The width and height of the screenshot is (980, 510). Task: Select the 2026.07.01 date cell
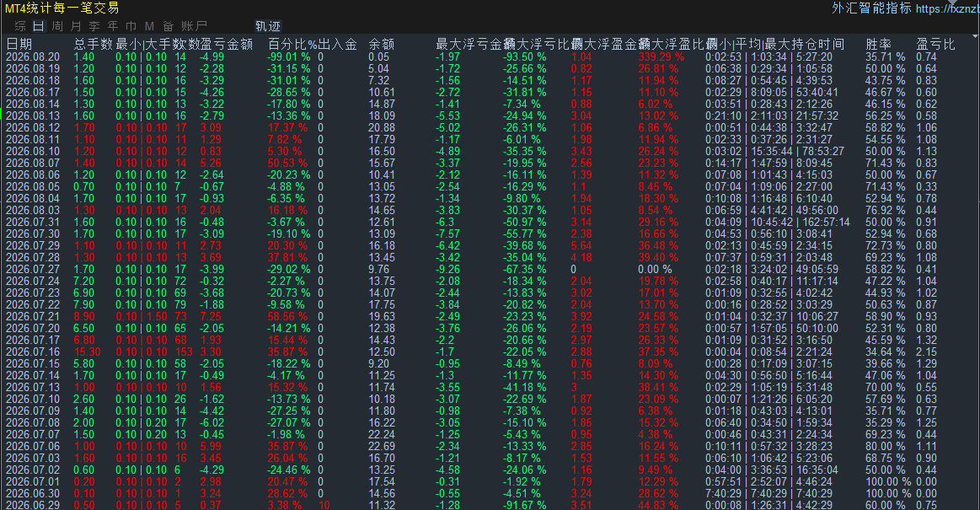pos(33,482)
